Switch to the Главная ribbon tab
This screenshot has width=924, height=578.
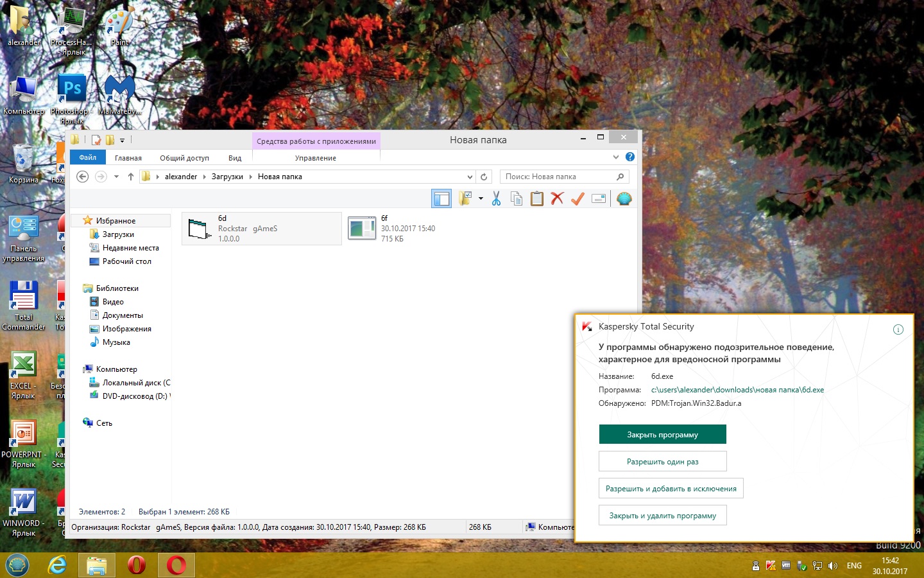(128, 157)
